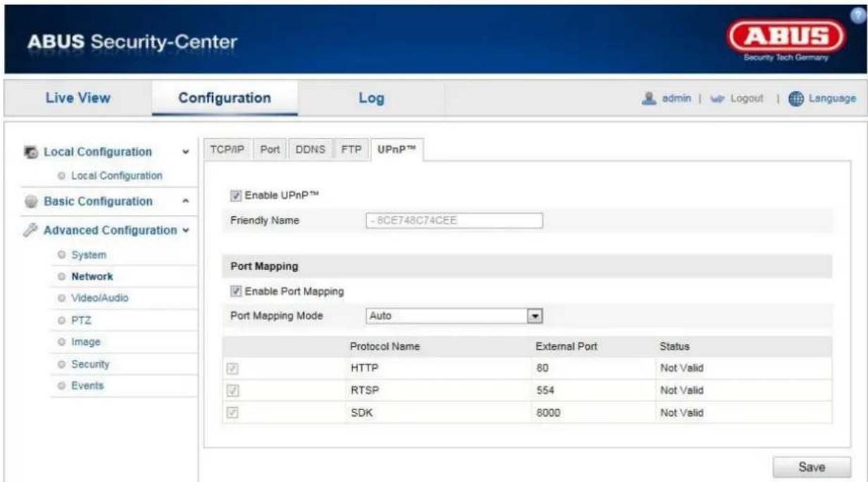This screenshot has height=482, width=868.
Task: Open the Port Mapping Mode dropdown
Action: pyautogui.click(x=454, y=316)
